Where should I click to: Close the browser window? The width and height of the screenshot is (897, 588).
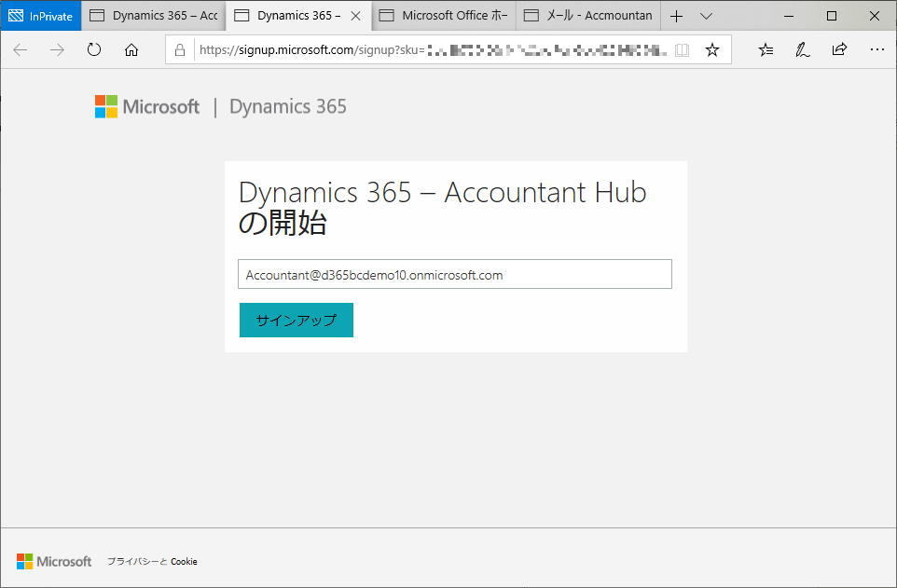875,16
